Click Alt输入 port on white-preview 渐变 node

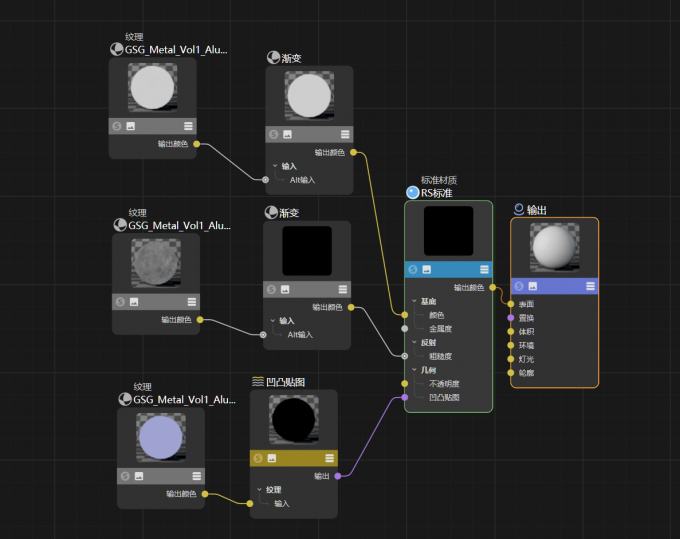click(x=265, y=180)
